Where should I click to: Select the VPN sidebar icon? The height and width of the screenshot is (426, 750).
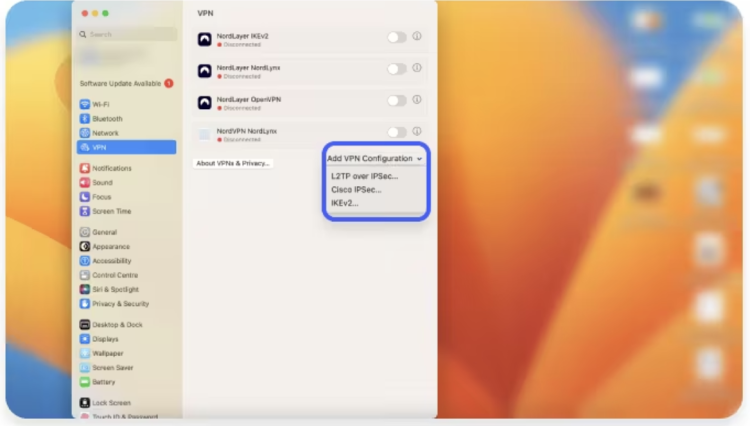tap(85, 147)
